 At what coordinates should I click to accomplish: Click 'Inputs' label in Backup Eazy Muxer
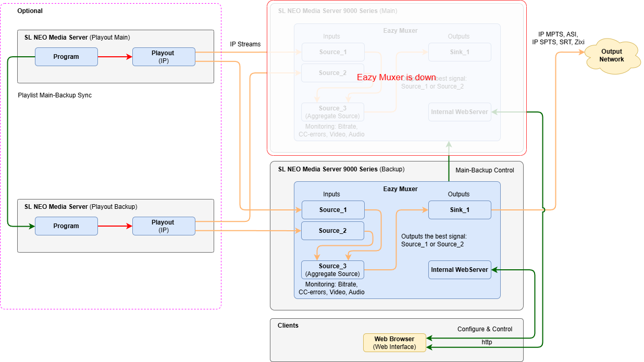[331, 194]
